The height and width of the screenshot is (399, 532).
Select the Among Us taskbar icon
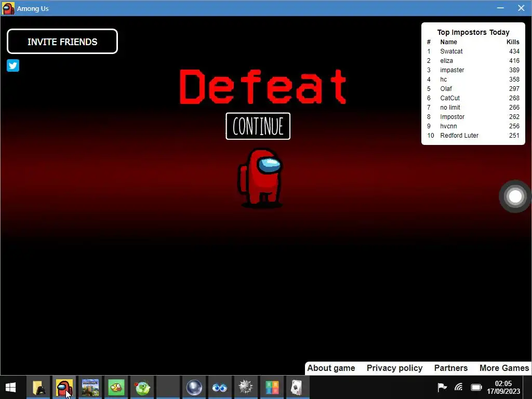pos(64,387)
